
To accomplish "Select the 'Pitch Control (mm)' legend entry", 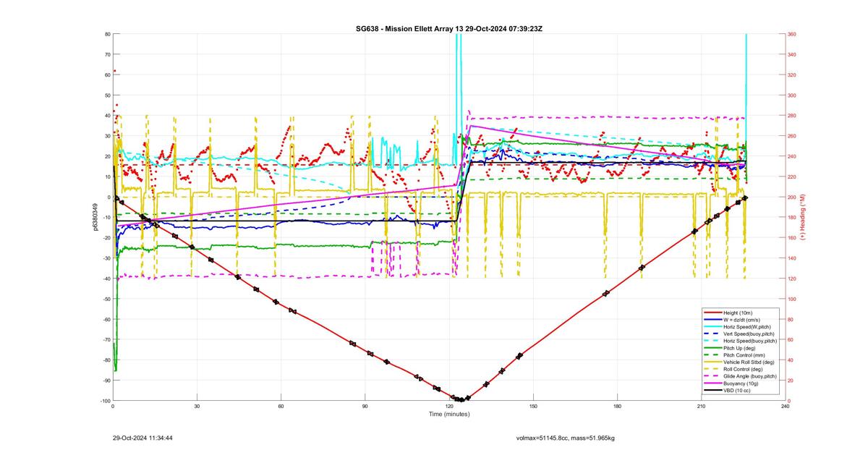I will point(741,355).
